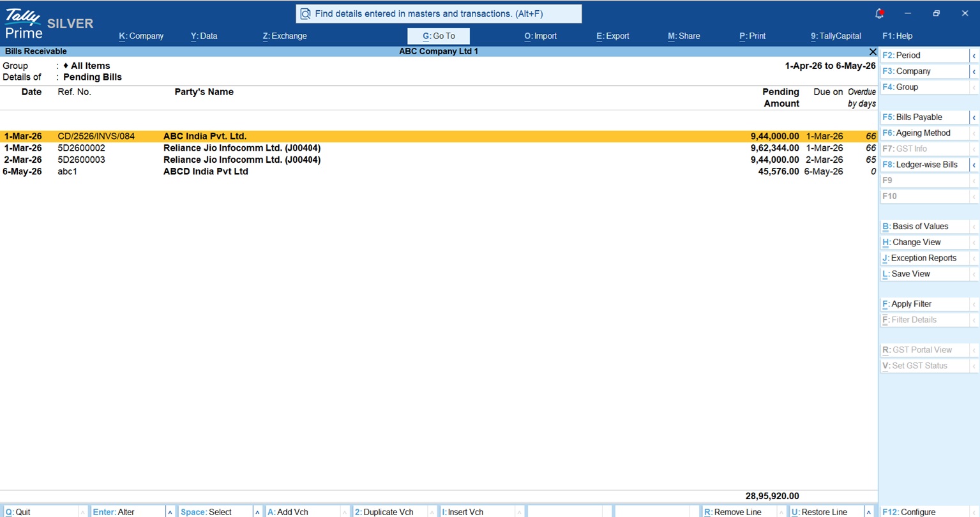This screenshot has height=517, width=980.
Task: Click U: Restore Line in the bottom bar
Action: pyautogui.click(x=827, y=512)
